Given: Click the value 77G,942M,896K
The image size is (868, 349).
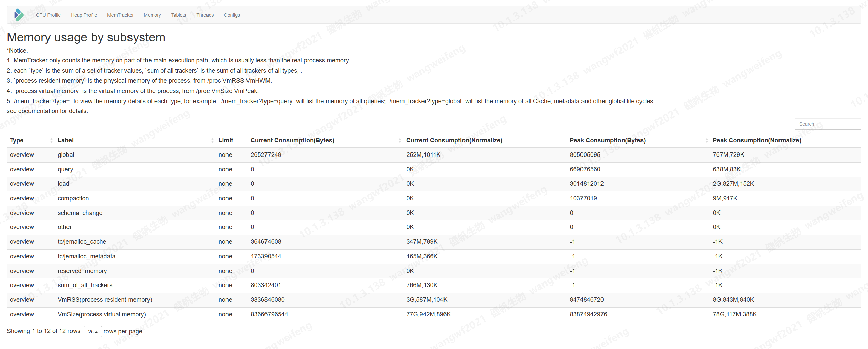Looking at the screenshot, I should tap(428, 314).
